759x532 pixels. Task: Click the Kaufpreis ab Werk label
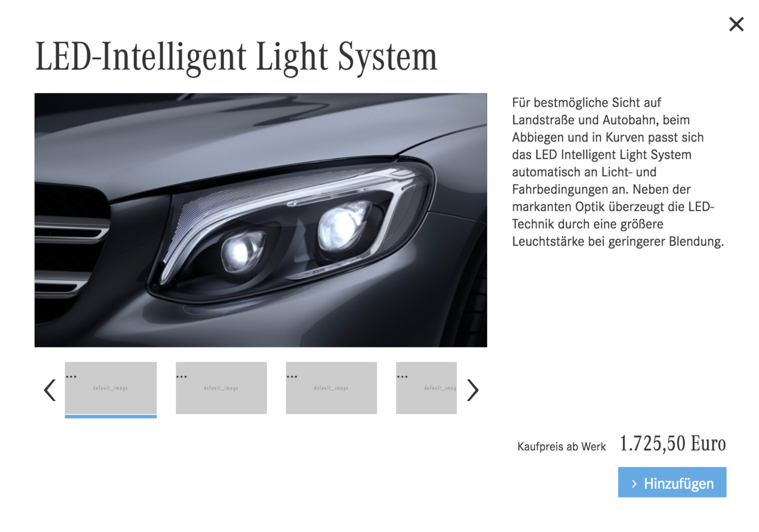[x=561, y=447]
